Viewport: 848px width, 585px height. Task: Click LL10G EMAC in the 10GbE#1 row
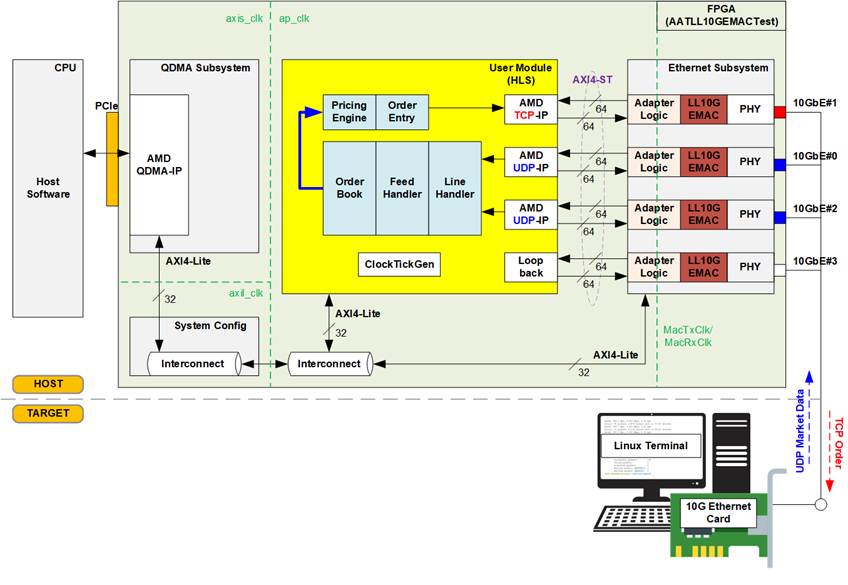[x=704, y=109]
